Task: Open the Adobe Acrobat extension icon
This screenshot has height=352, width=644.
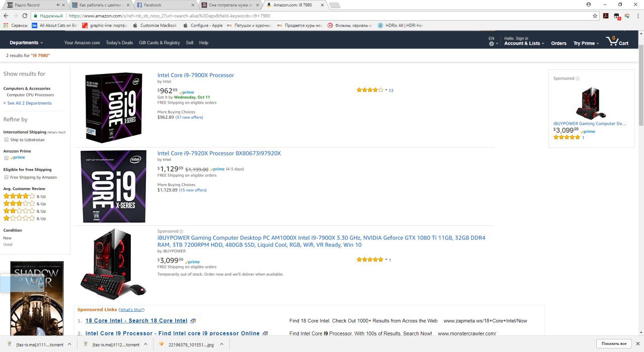Action: pyautogui.click(x=606, y=16)
